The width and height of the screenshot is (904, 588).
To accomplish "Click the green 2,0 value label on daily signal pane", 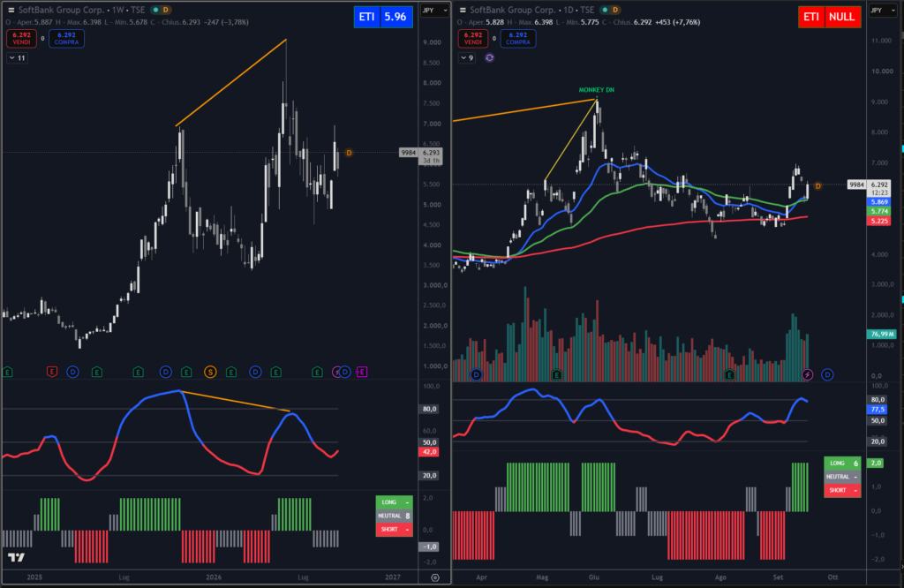I will (875, 464).
